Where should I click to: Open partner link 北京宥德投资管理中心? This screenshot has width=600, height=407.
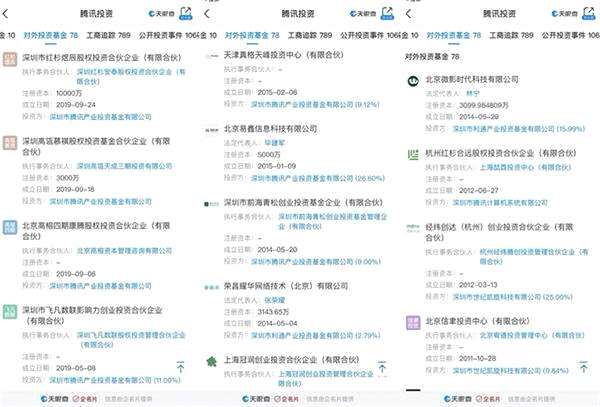pyautogui.click(x=532, y=335)
